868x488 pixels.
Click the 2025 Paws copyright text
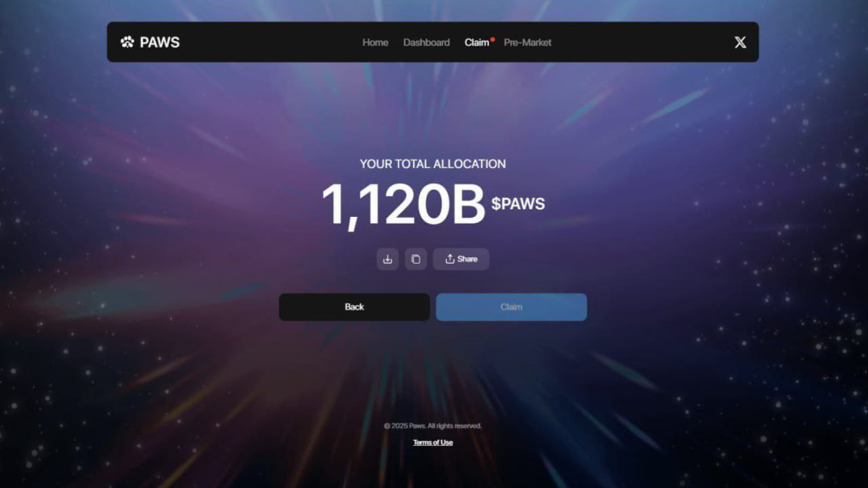[433, 426]
